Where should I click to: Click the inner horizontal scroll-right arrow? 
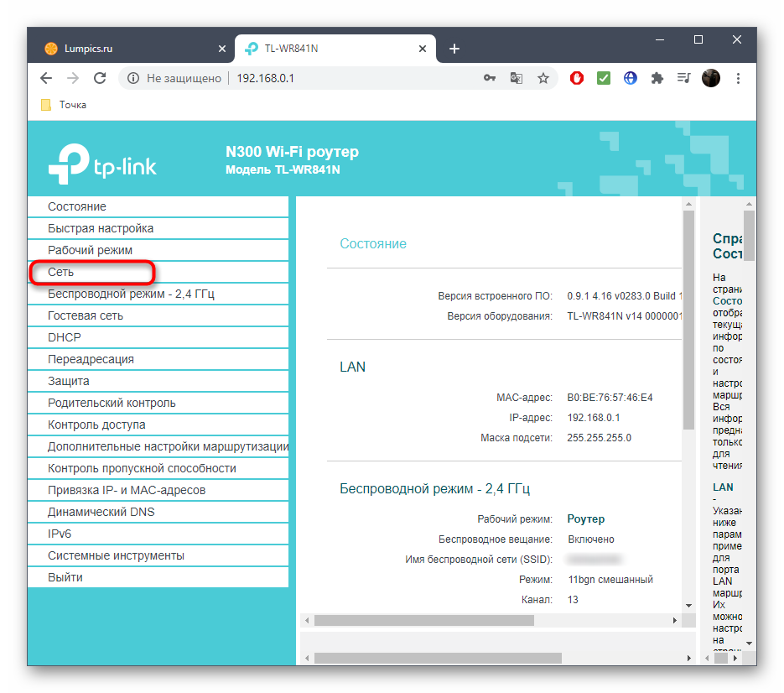point(674,621)
